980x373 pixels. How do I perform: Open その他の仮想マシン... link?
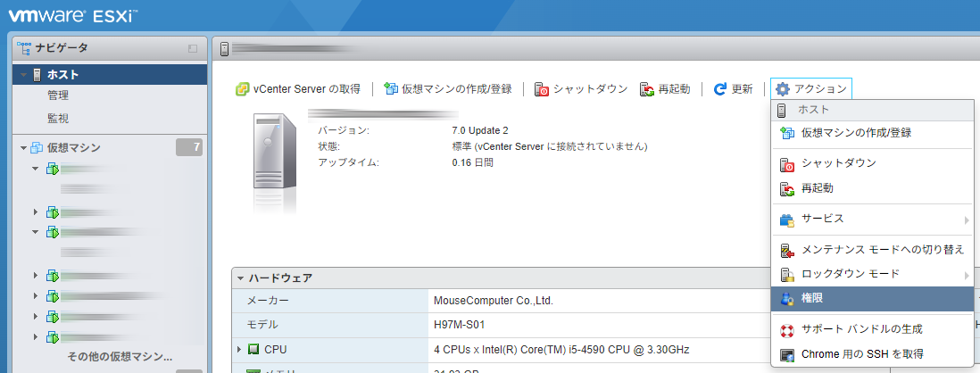(x=120, y=357)
